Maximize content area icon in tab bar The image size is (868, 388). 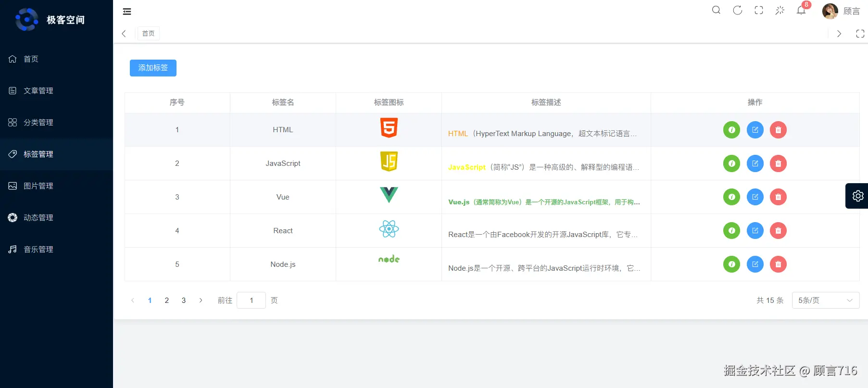click(x=860, y=34)
